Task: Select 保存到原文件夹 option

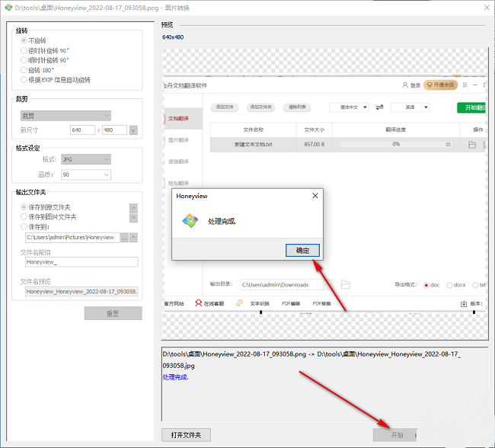Action: click(46, 207)
